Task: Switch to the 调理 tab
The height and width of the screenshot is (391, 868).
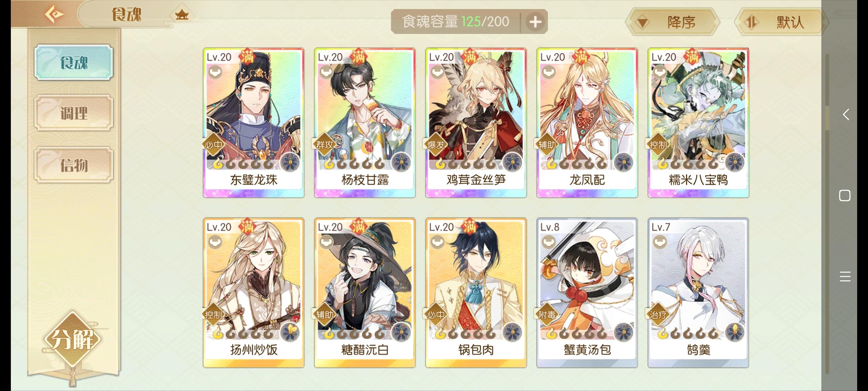Action: point(74,113)
